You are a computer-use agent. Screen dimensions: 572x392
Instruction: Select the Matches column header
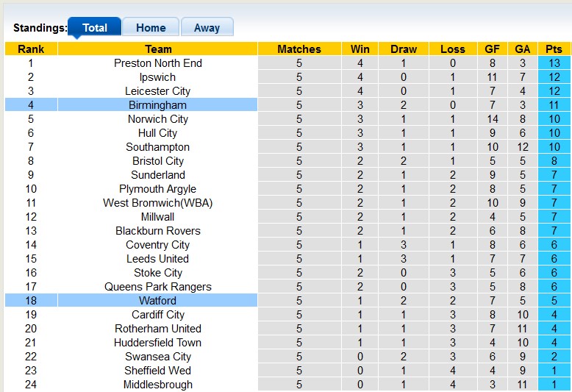click(x=299, y=49)
